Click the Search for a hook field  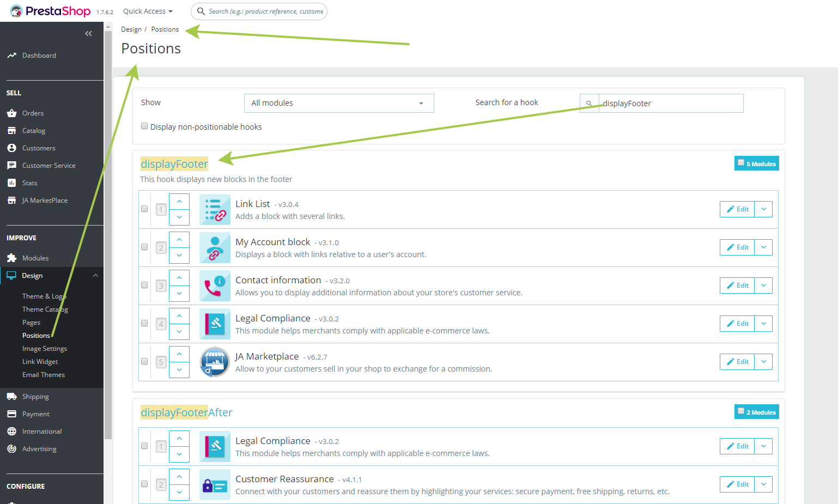click(x=671, y=104)
